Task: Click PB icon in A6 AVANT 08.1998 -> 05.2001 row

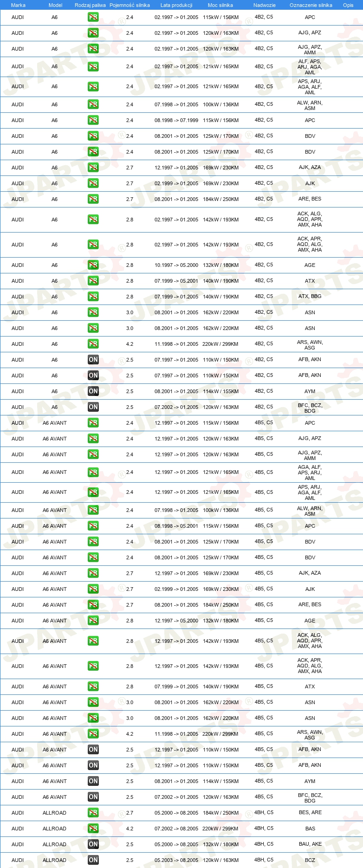Action: point(93,526)
